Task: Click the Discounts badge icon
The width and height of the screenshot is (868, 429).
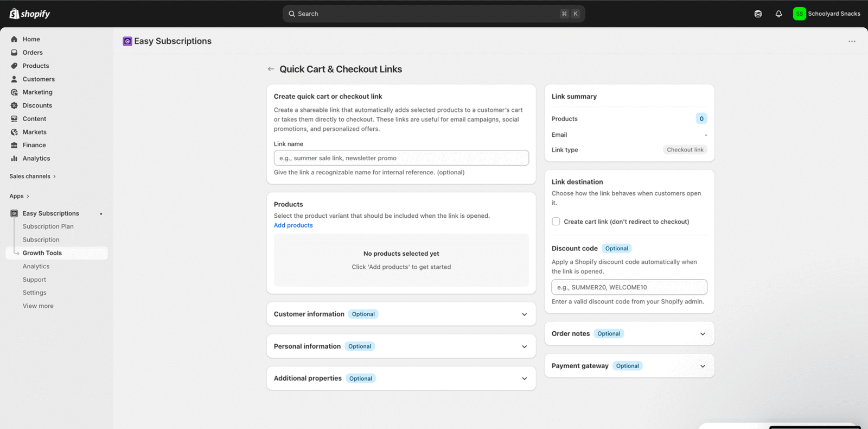Action: (14, 105)
